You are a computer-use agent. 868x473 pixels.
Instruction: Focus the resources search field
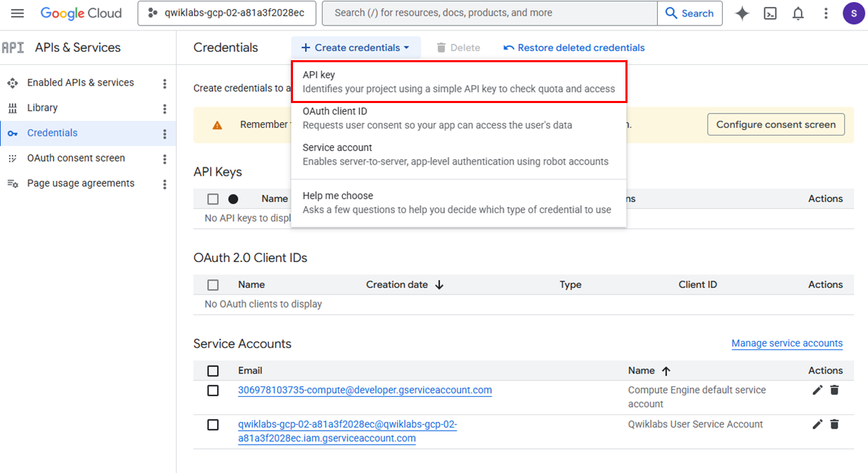point(490,13)
